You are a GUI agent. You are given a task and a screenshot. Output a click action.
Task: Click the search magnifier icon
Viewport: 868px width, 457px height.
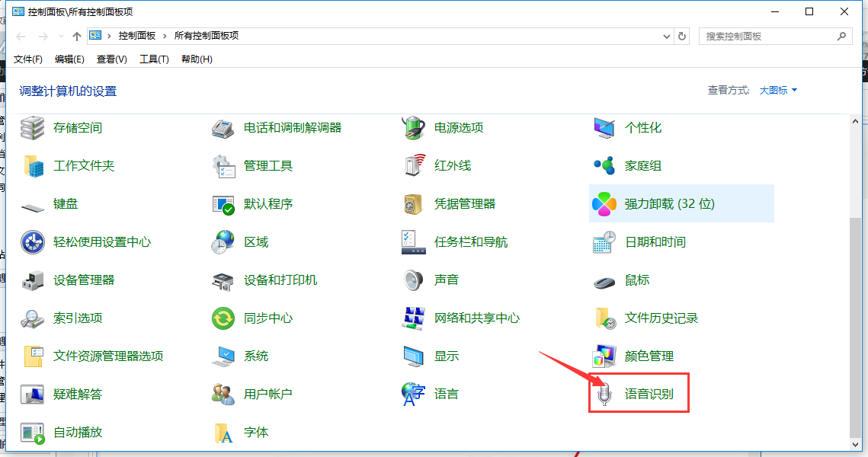coord(841,36)
